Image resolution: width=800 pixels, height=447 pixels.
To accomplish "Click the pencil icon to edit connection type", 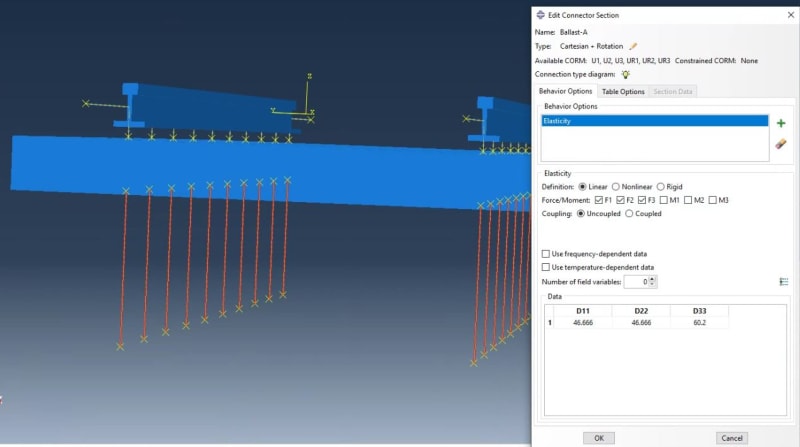I will tap(633, 46).
